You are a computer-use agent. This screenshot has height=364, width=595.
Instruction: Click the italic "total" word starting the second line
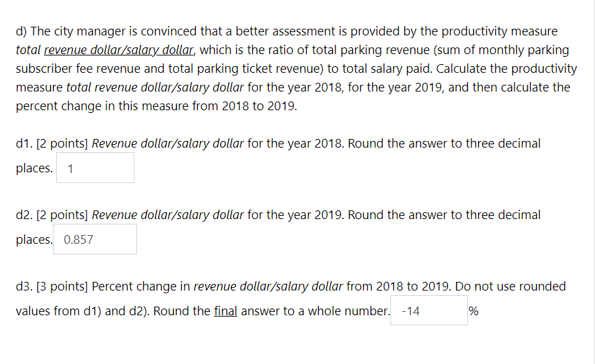(x=28, y=50)
